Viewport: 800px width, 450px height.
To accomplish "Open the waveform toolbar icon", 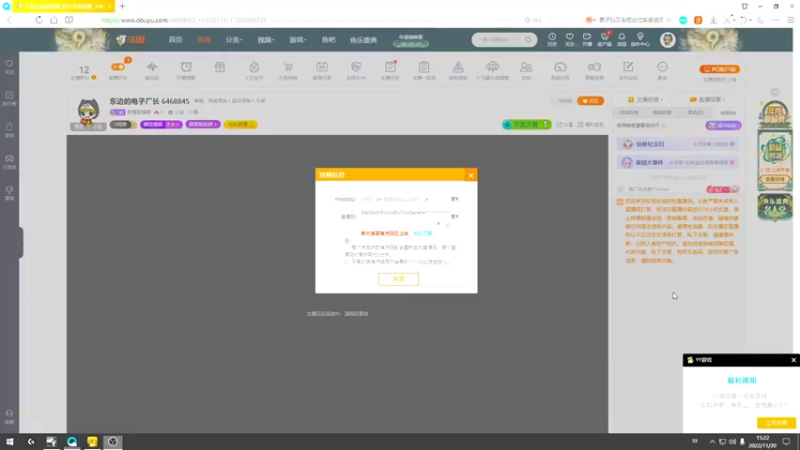I will (152, 67).
